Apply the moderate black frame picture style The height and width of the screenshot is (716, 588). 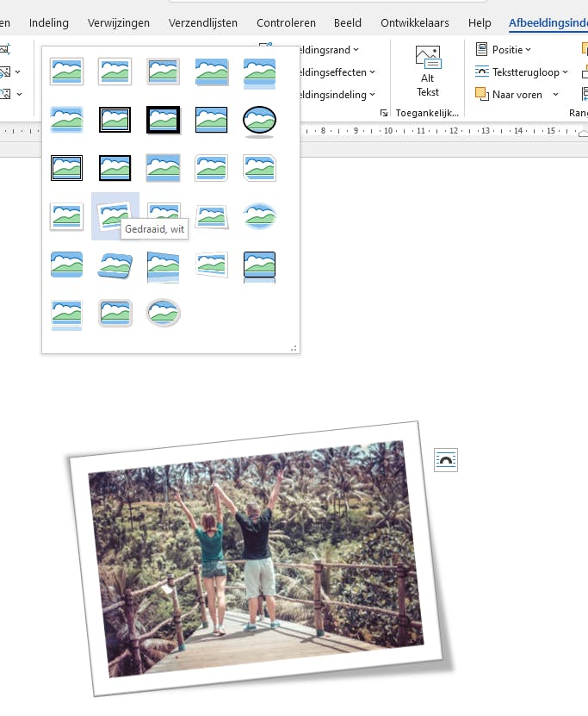[x=115, y=168]
